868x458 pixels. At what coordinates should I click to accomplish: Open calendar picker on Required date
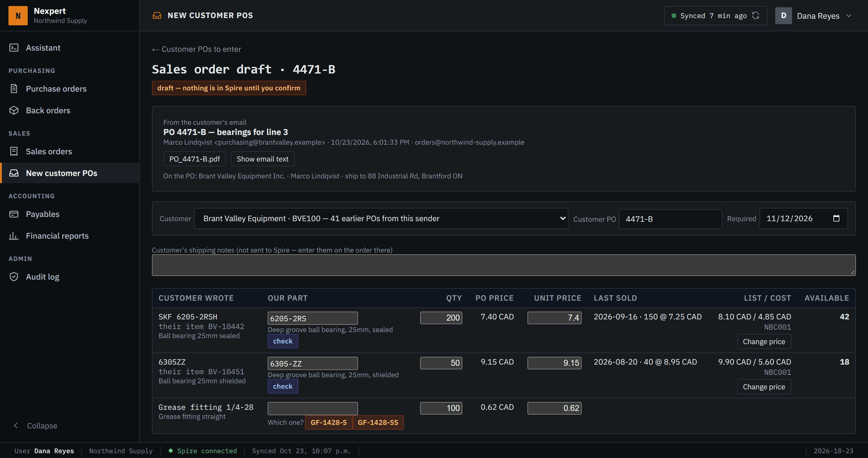[836, 218]
